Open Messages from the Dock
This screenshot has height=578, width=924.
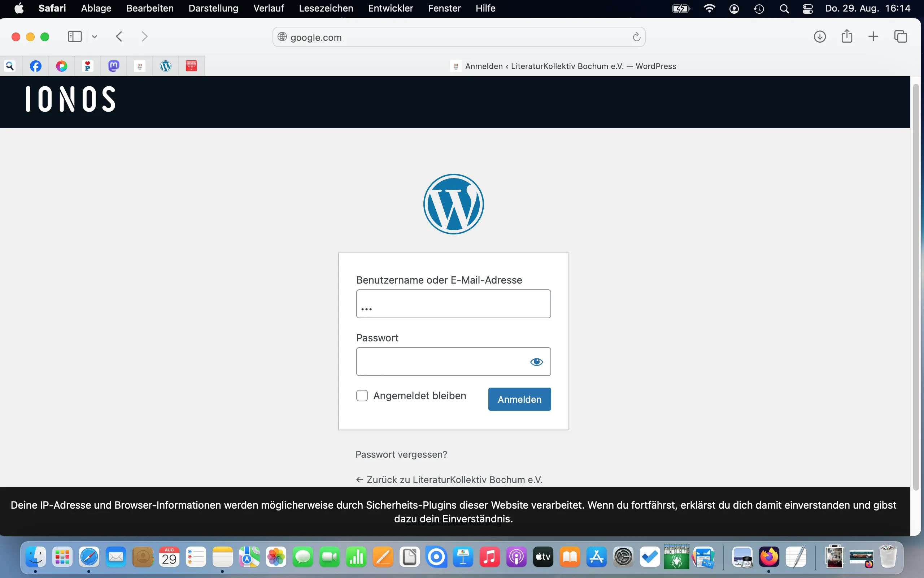coord(303,557)
